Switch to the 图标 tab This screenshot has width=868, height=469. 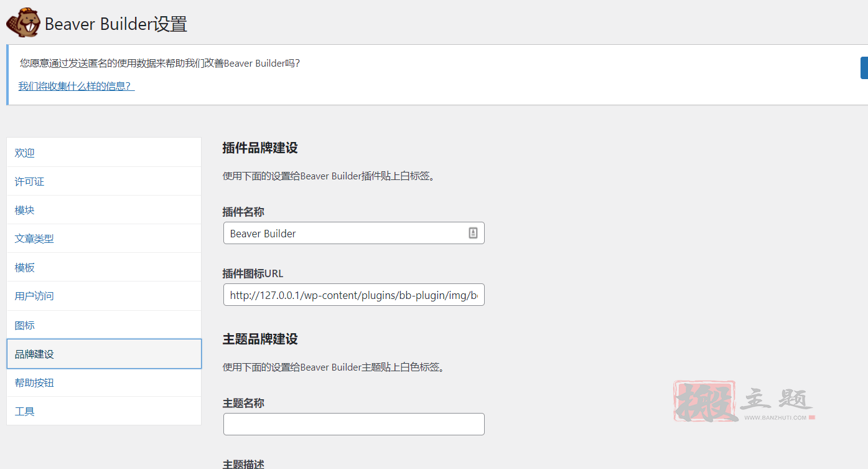pyautogui.click(x=104, y=325)
